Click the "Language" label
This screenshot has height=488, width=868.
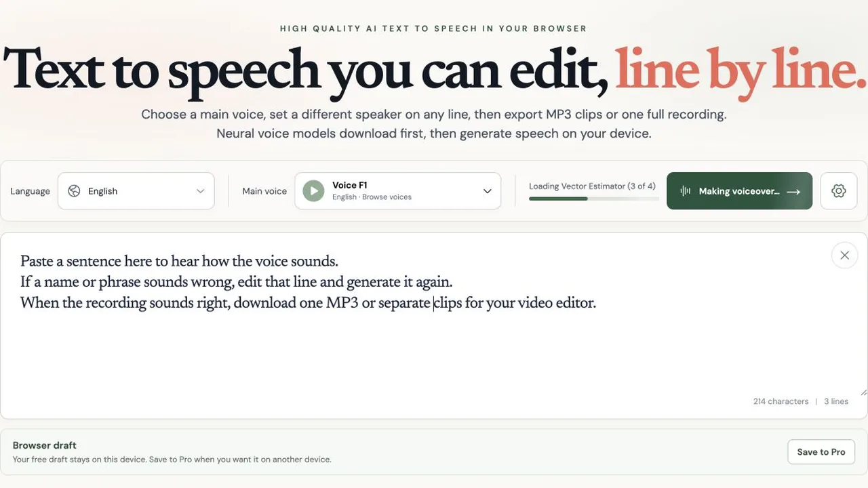(30, 191)
